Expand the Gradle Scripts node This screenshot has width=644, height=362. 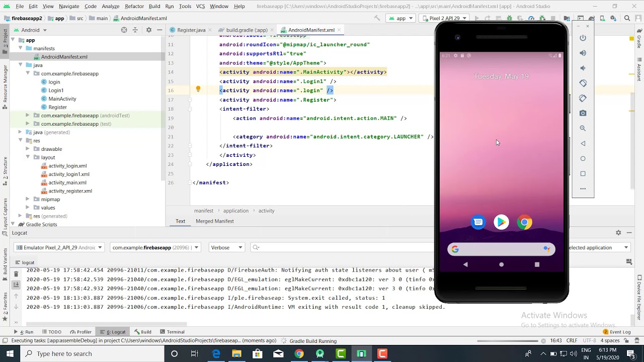click(14, 224)
